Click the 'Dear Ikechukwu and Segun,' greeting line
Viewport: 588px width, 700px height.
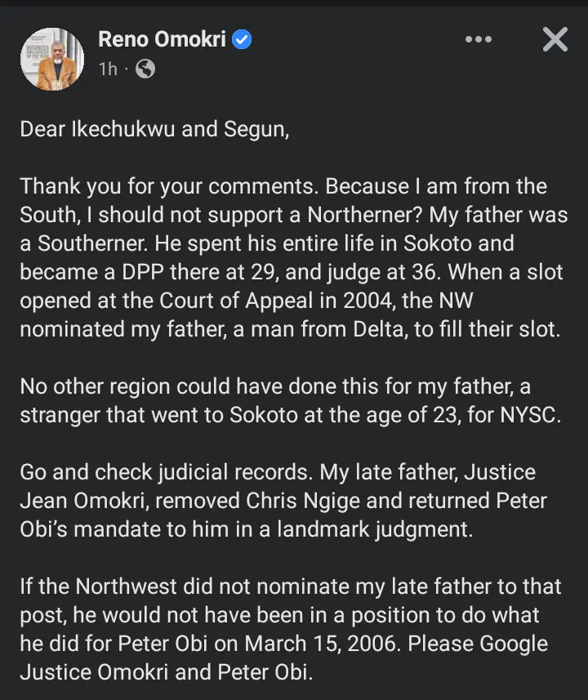[154, 130]
